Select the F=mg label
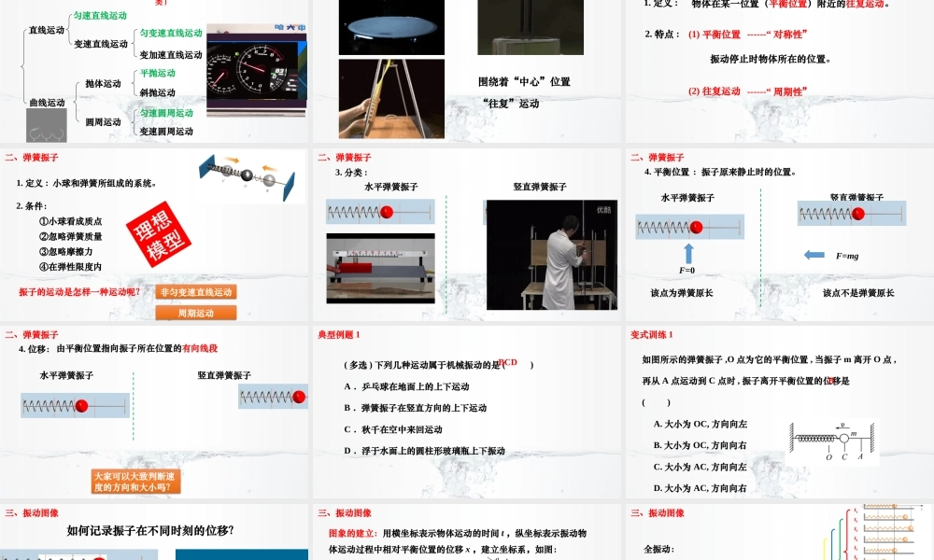This screenshot has width=934, height=560. coord(847,256)
